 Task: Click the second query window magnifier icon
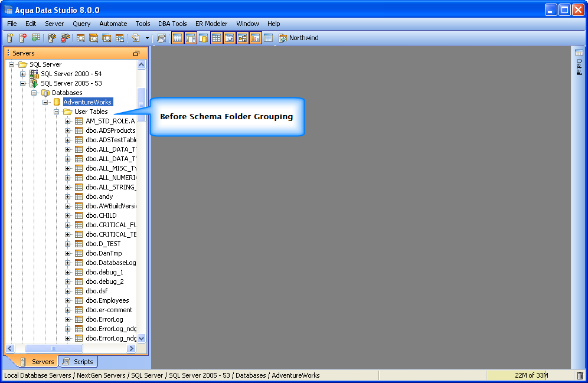93,38
